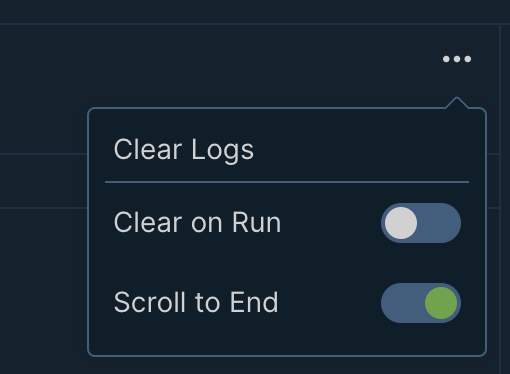Select the Clear on Run label text
Image resolution: width=510 pixels, height=374 pixels.
point(197,222)
